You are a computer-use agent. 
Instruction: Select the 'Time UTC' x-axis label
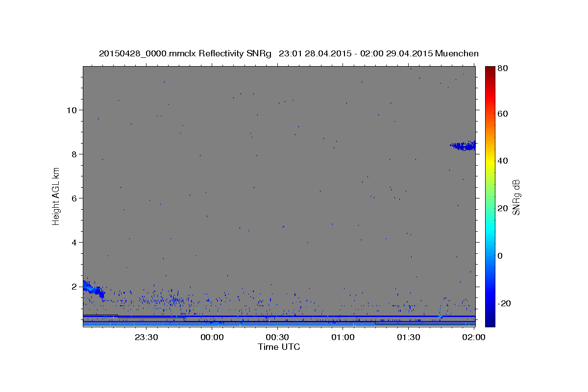click(279, 347)
